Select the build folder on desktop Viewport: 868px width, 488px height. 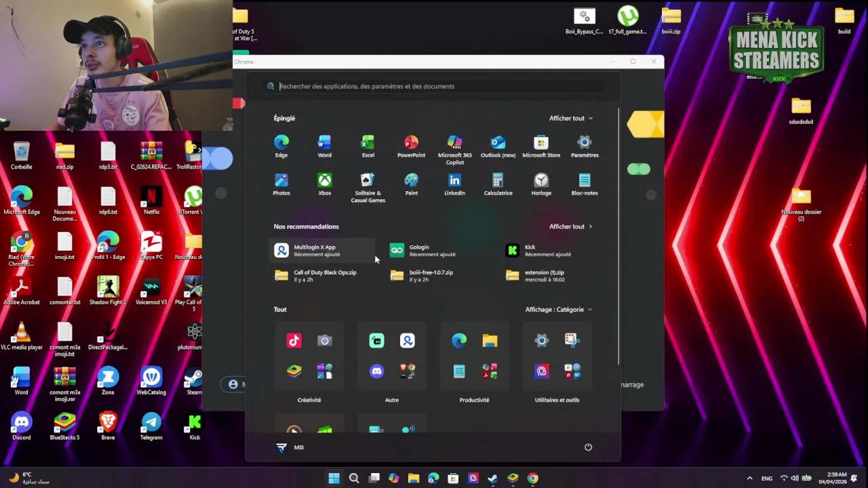click(844, 21)
